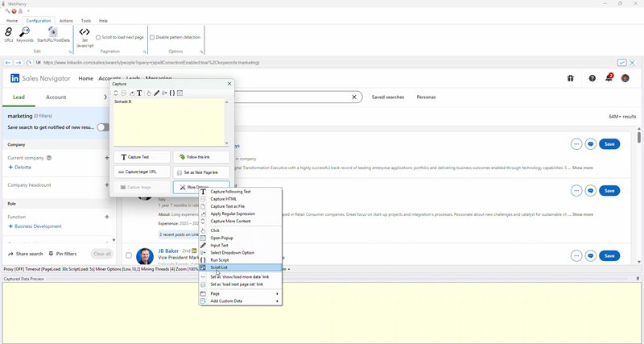Click pencil Input Text icon in Capture toolbar

(156, 93)
